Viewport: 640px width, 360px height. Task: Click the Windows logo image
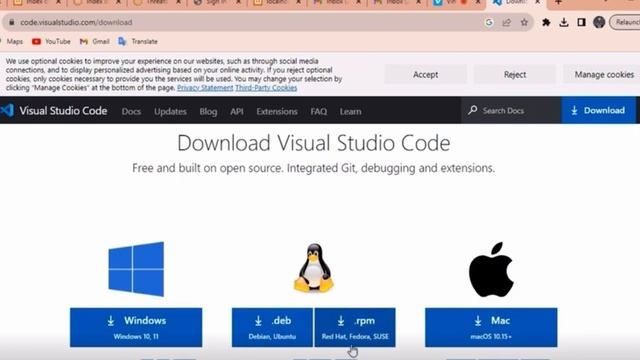[x=136, y=269]
